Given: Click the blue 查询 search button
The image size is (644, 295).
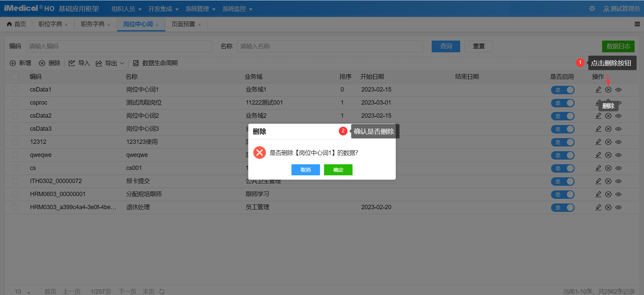Looking at the screenshot, I should click(446, 46).
